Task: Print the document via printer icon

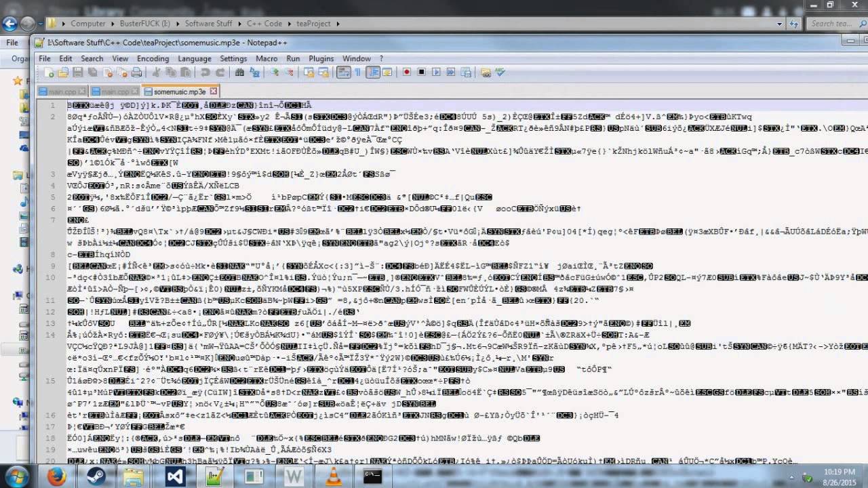Action: 136,73
